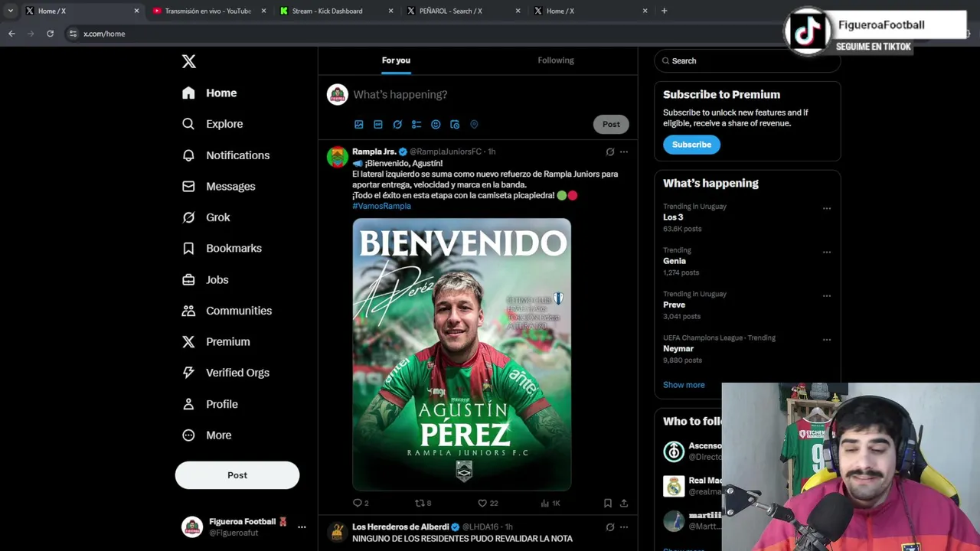Open a new browser tab

[665, 11]
